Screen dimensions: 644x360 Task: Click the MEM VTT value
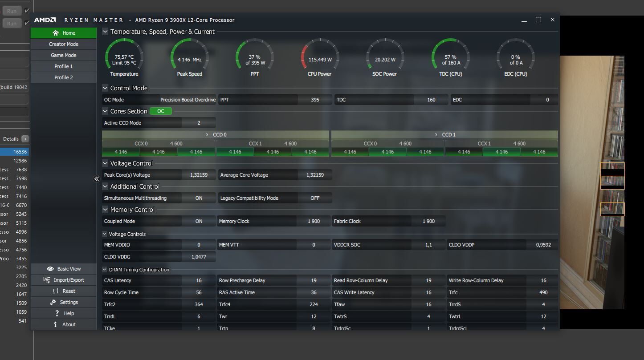(x=314, y=245)
